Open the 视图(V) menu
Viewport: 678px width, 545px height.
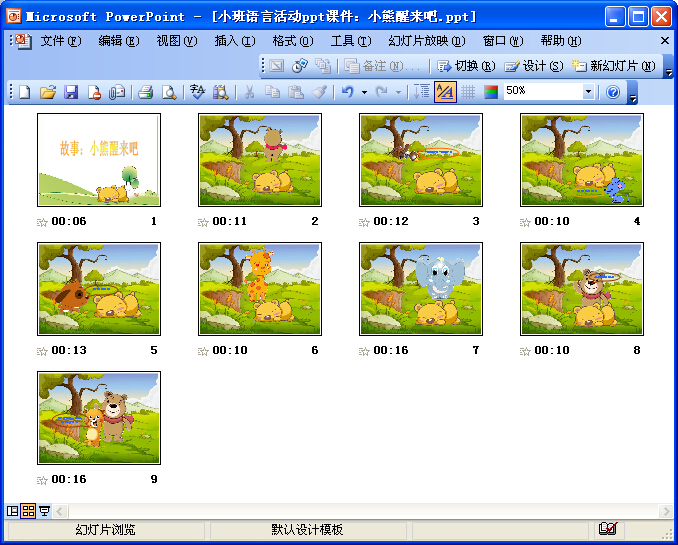(x=177, y=41)
